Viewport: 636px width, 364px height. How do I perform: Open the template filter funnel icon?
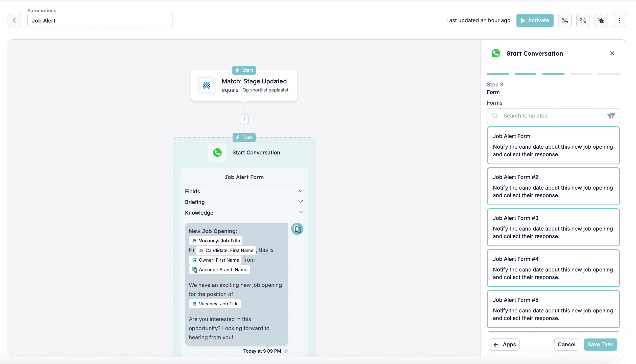[611, 116]
